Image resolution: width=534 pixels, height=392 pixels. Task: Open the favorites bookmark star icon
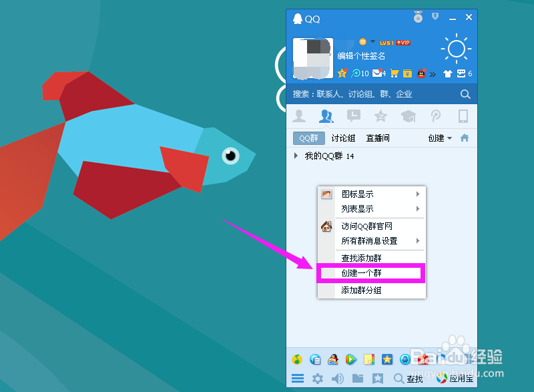[x=378, y=378]
